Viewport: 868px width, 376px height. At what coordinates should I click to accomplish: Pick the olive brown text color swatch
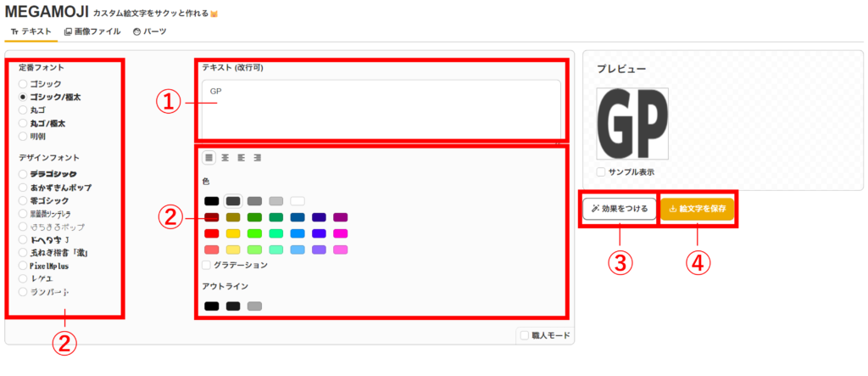pos(233,217)
